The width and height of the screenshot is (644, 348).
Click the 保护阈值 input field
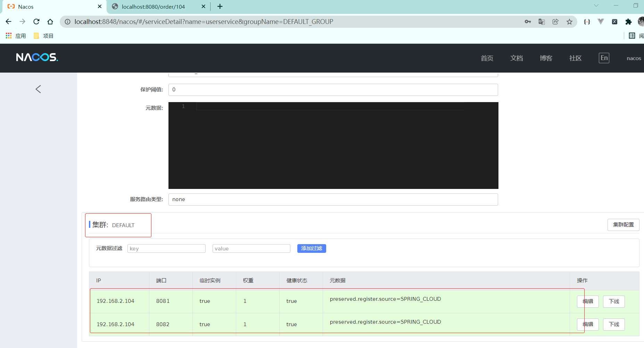333,90
